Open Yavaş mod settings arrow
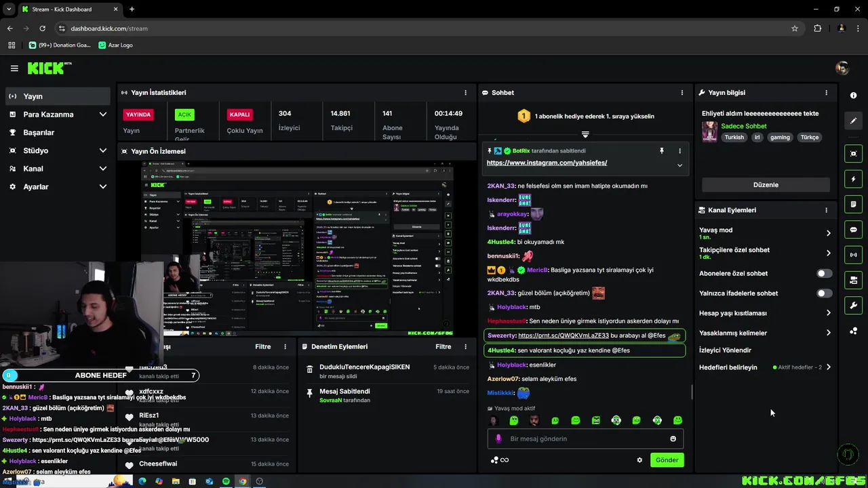The height and width of the screenshot is (488, 868). 828,233
